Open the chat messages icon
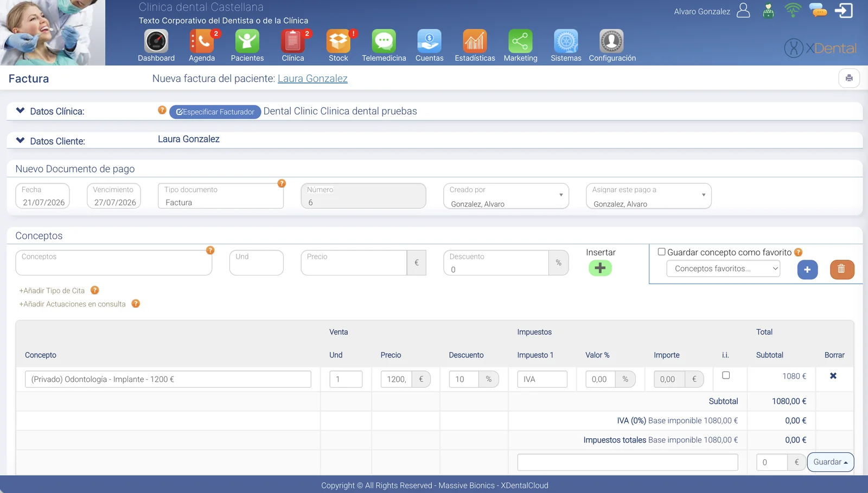Image resolution: width=868 pixels, height=493 pixels. (818, 10)
